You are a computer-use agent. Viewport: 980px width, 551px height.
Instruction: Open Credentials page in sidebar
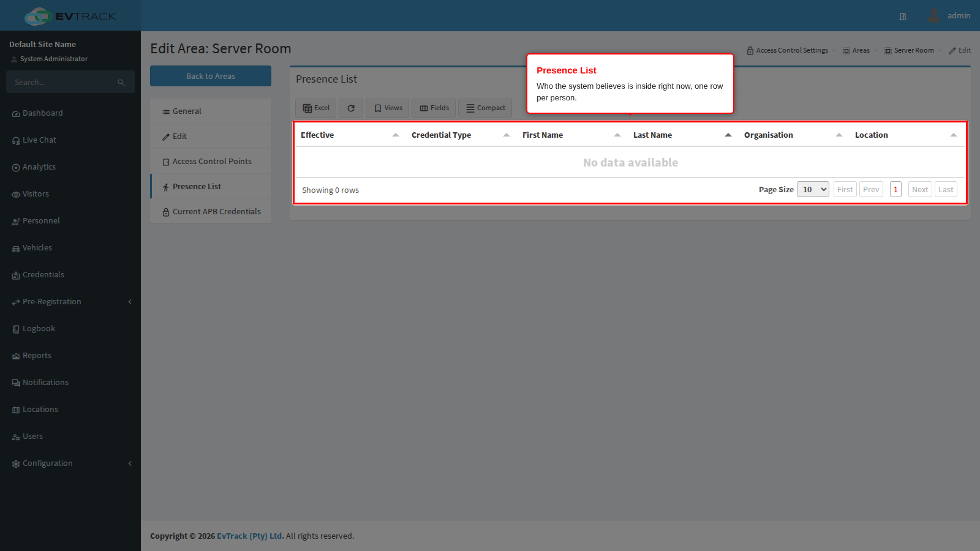click(x=70, y=275)
